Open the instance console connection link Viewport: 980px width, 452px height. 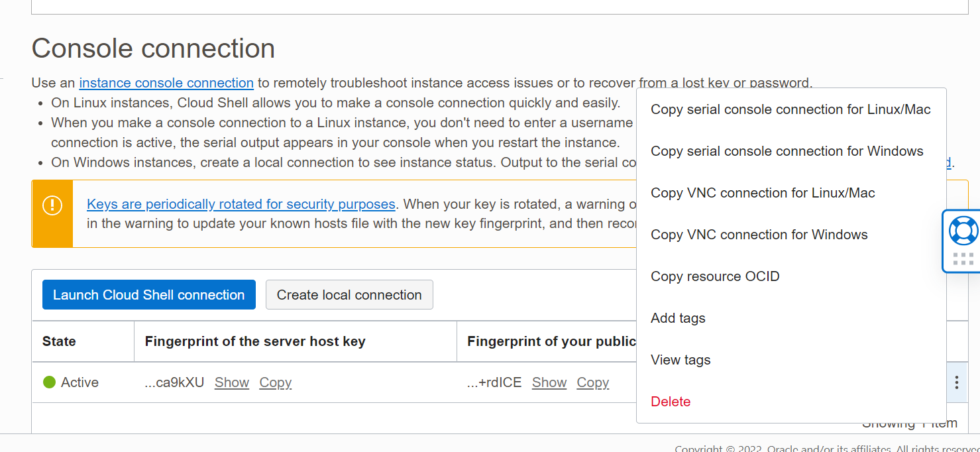click(x=166, y=83)
